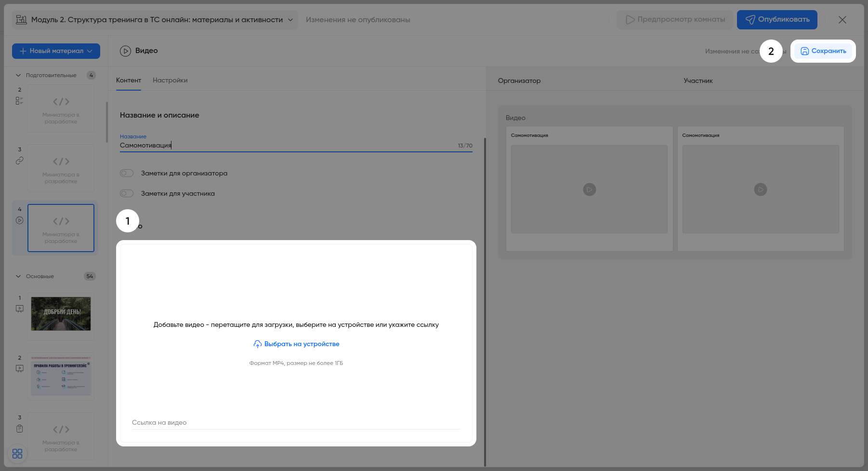This screenshot has height=471, width=868.
Task: Click the link icon beside preparatory item 3
Action: 19,161
